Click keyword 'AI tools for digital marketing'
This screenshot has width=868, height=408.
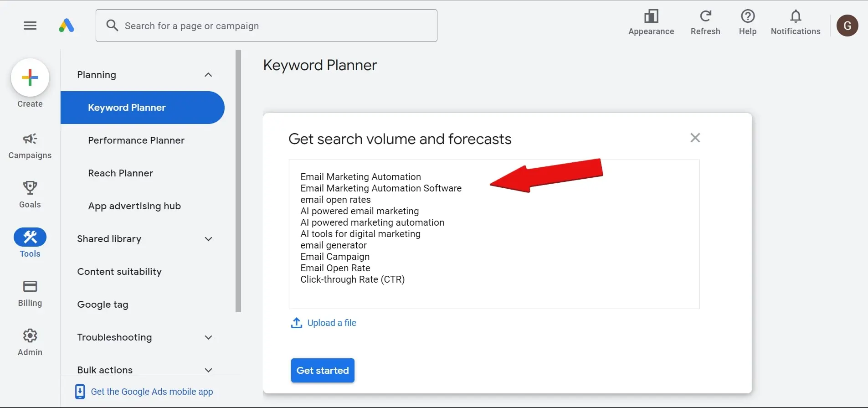tap(360, 234)
